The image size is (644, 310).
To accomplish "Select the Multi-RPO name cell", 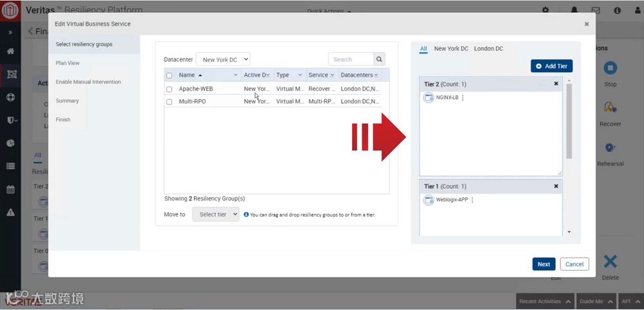I will tap(192, 102).
